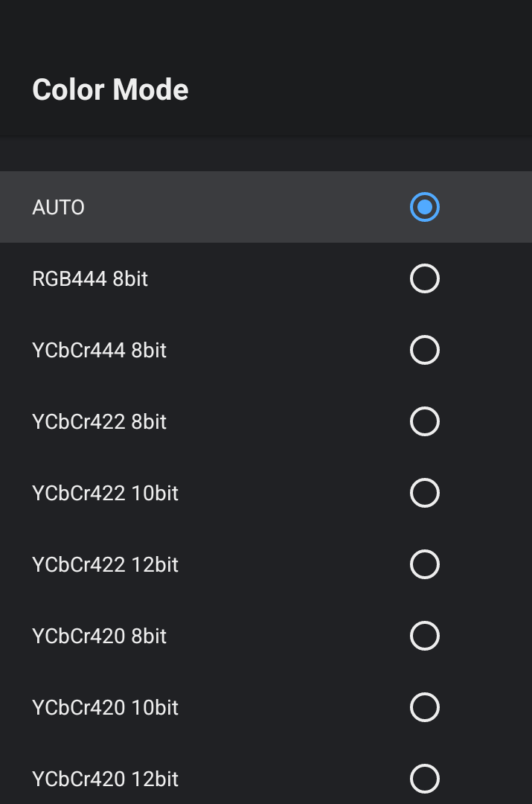
Task: Click the RGB444 8bit option label
Action: (x=90, y=278)
